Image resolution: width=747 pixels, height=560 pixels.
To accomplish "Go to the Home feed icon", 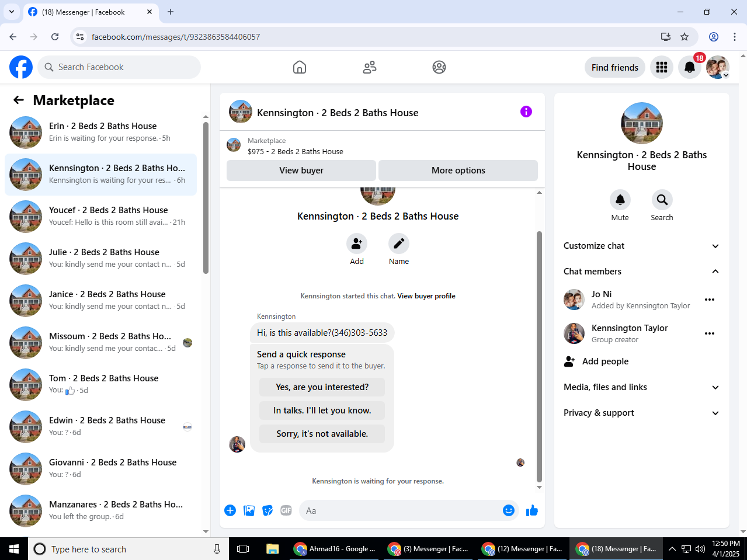I will click(300, 67).
